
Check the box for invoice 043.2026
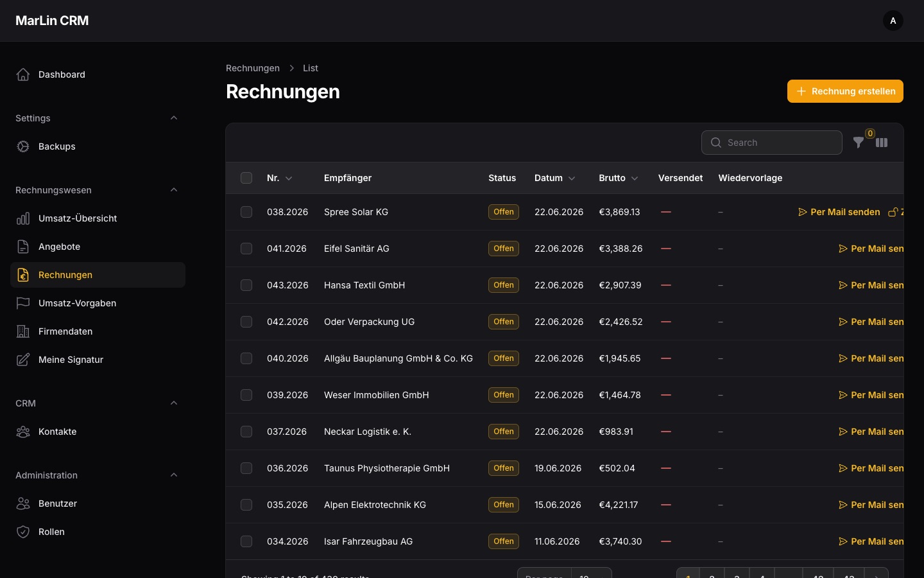coord(246,285)
